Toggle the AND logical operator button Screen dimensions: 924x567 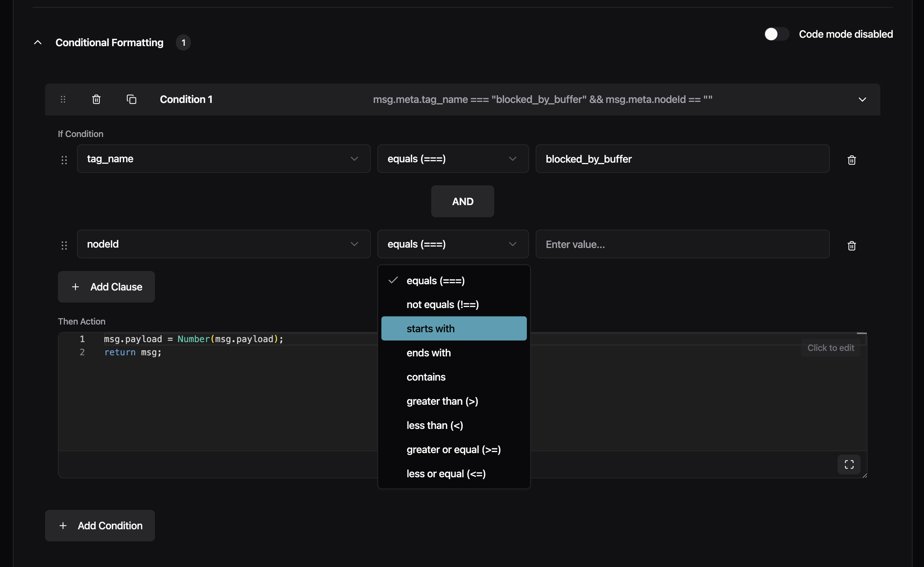[462, 201]
